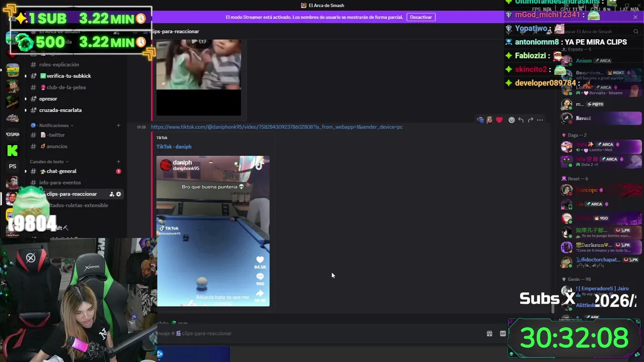Click Reset — 6 role header
The height and width of the screenshot is (362, 644).
[578, 178]
